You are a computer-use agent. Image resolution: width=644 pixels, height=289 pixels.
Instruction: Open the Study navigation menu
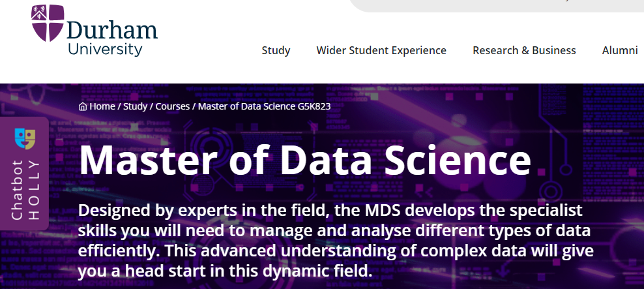(x=276, y=50)
